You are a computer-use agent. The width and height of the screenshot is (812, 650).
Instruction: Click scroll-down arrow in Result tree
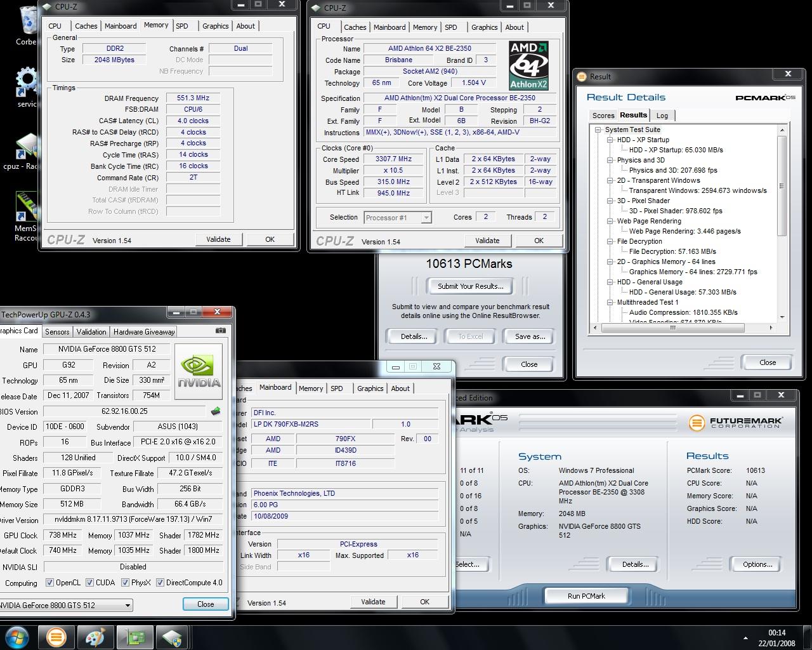click(x=782, y=317)
